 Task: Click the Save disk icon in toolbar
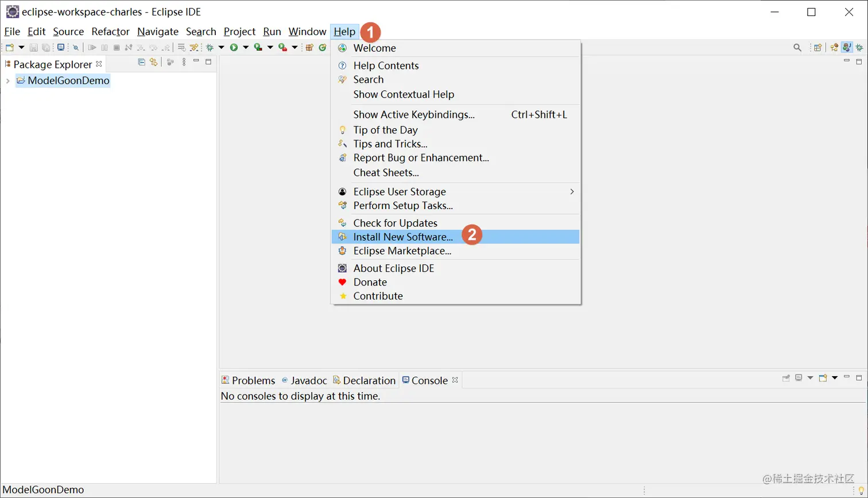coord(34,48)
